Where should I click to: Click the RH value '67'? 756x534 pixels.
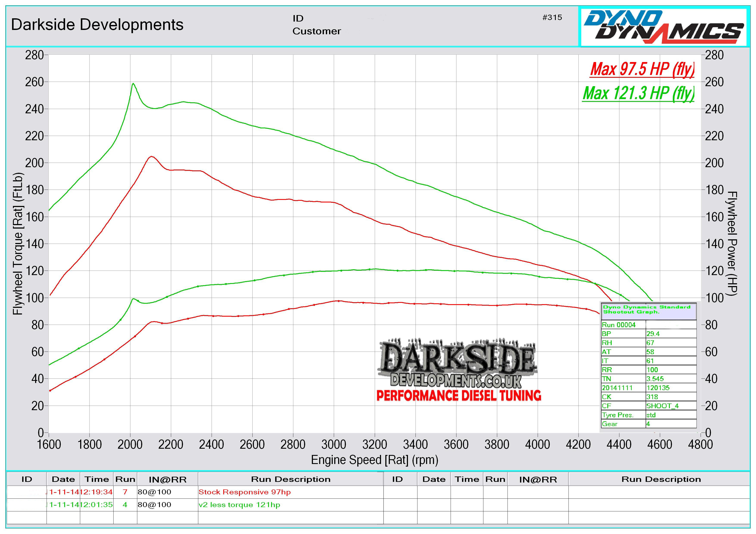[x=650, y=343]
